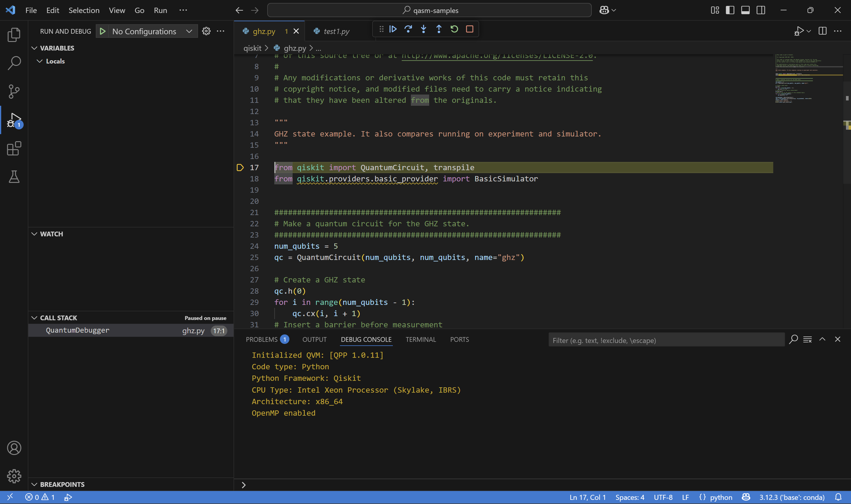Click the python language mode in status bar

pyautogui.click(x=721, y=497)
